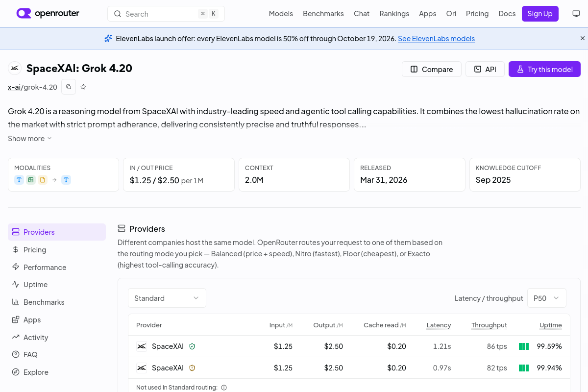The height and width of the screenshot is (392, 588).
Task: Open the x-ai organization link
Action: click(14, 87)
